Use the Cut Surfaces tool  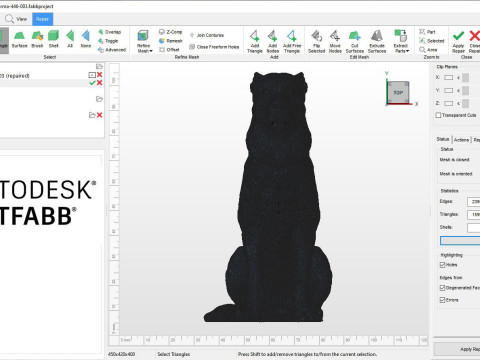(355, 41)
